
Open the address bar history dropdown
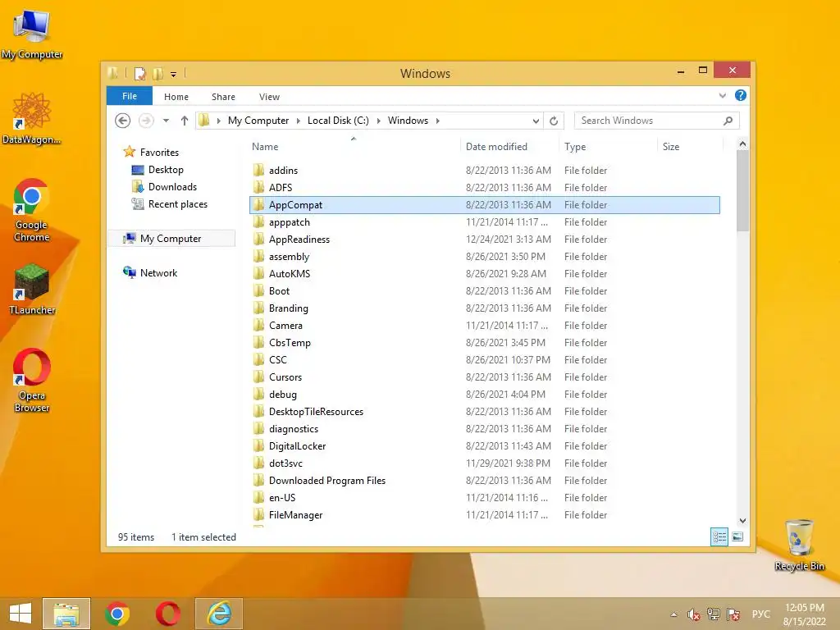pos(535,121)
